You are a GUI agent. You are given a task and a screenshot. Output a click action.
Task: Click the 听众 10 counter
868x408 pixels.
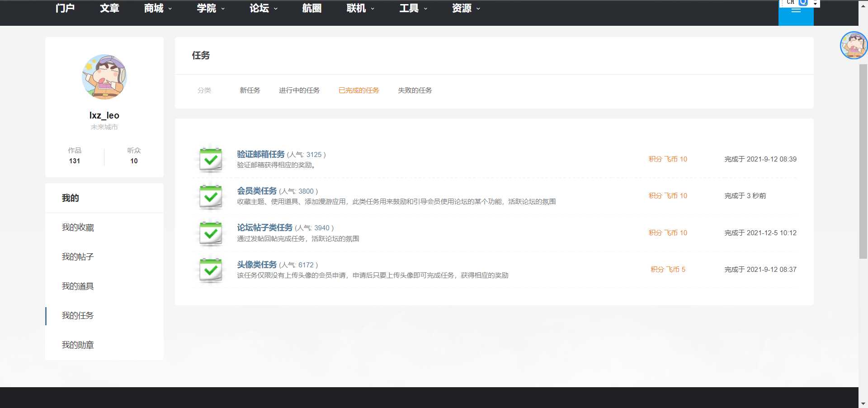click(134, 156)
